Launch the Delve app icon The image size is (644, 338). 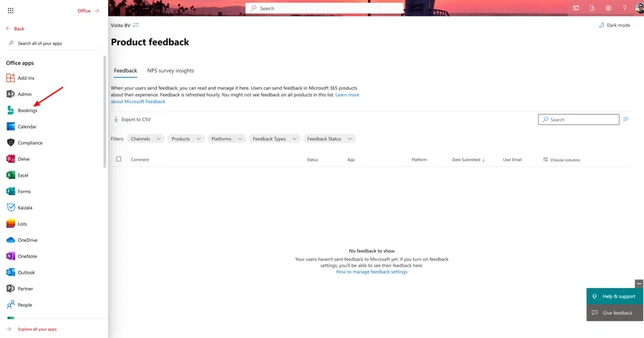11,159
